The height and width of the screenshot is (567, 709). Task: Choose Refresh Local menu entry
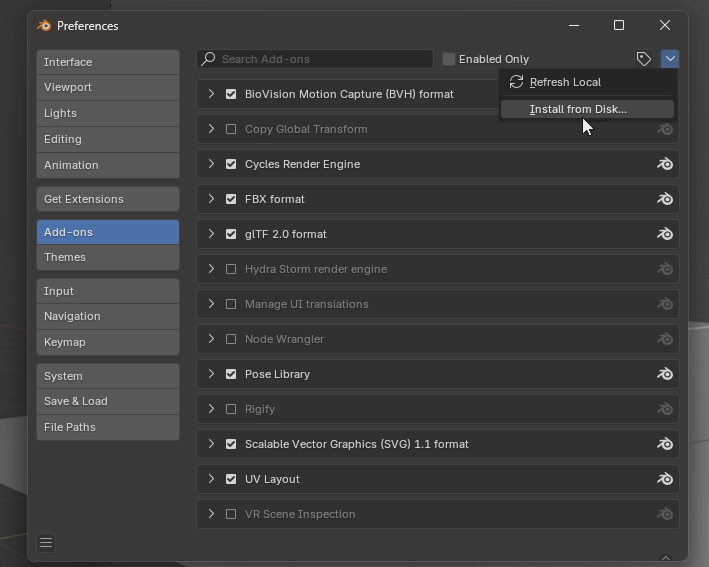pos(587,82)
